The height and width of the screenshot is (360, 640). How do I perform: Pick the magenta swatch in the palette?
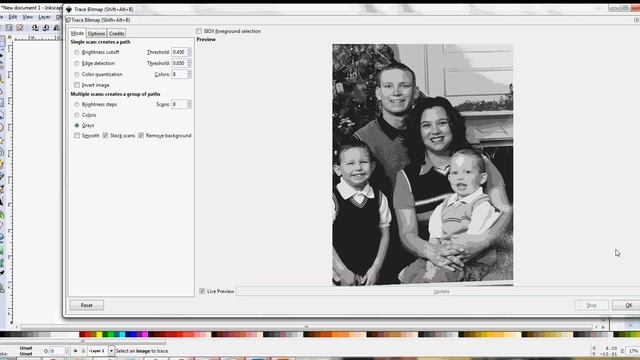click(x=145, y=335)
